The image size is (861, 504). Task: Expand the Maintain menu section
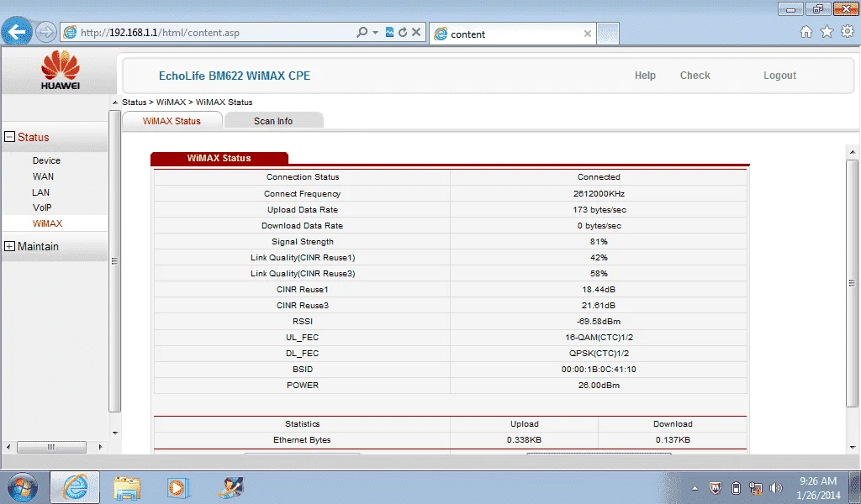tap(10, 246)
